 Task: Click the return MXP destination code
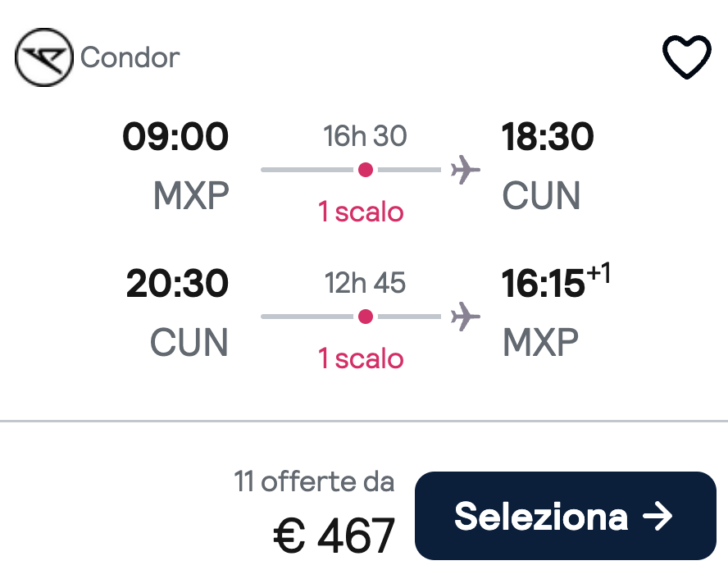(x=540, y=343)
